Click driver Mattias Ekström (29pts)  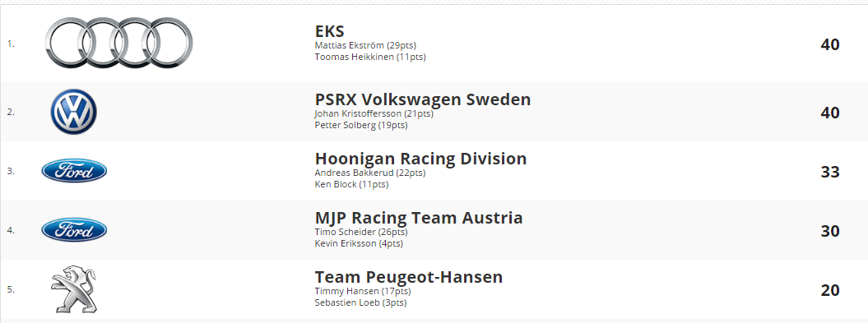365,45
